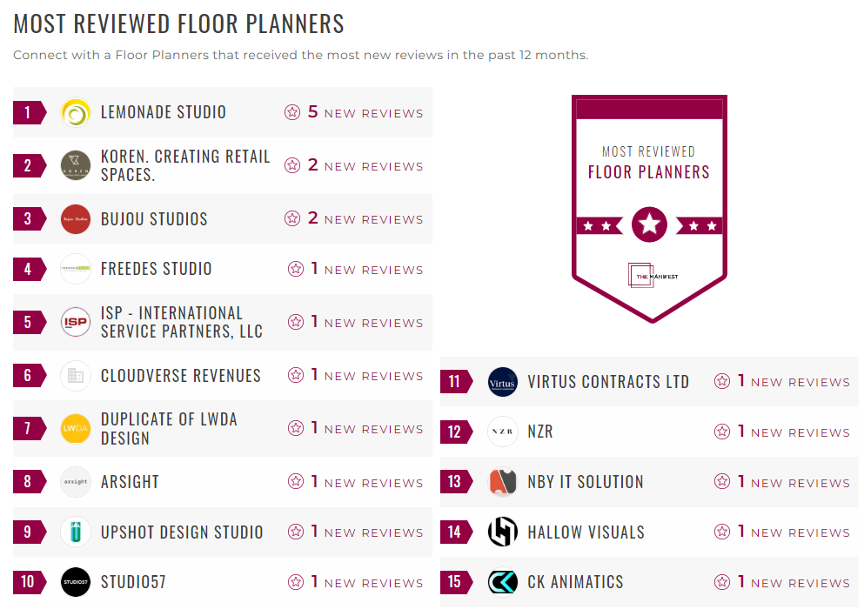Open the Freedes Studio link
This screenshot has height=616, width=864.
tap(158, 269)
